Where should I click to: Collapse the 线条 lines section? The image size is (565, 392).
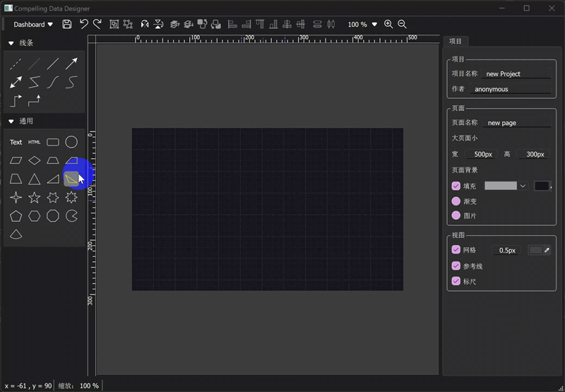[11, 43]
